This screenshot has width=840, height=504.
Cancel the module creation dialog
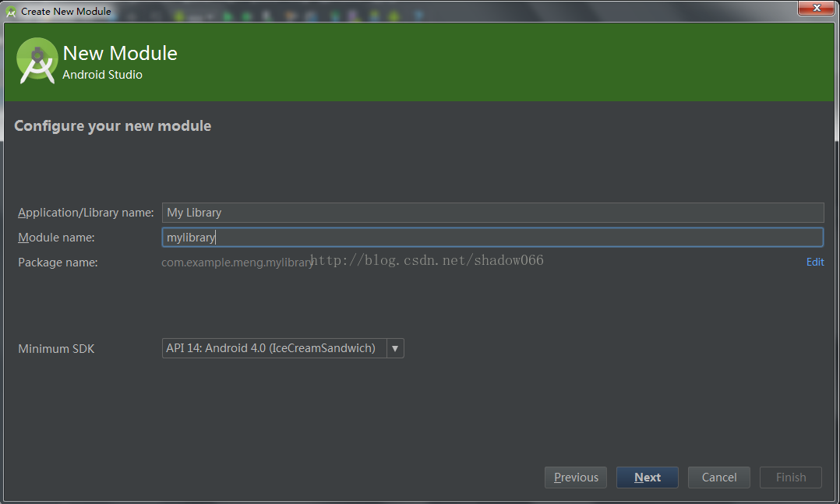719,478
